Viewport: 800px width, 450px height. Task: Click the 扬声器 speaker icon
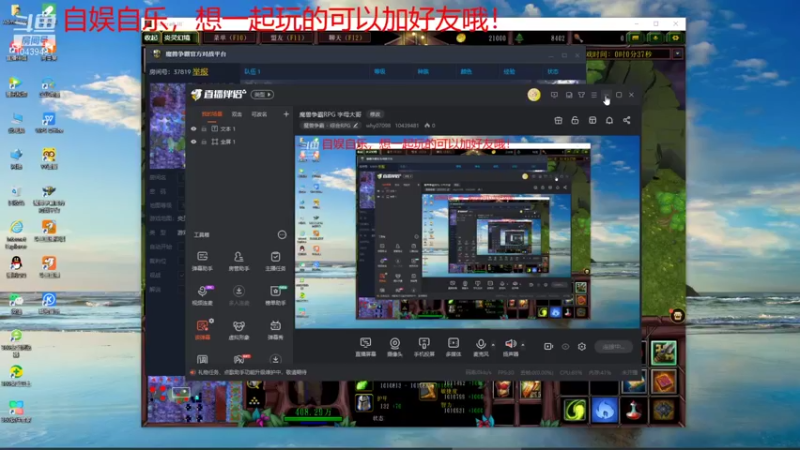coord(510,346)
